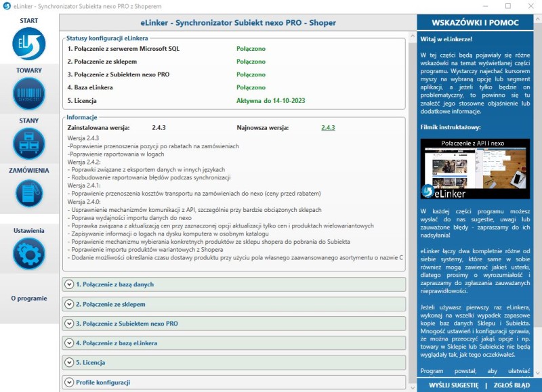Open the ZAMÓWIENIA orders icon

pos(29,193)
